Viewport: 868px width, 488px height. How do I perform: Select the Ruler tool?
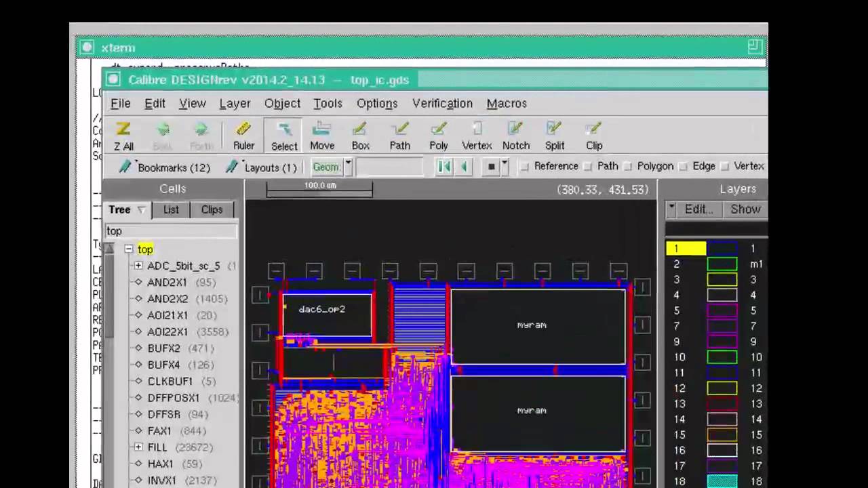pyautogui.click(x=243, y=136)
